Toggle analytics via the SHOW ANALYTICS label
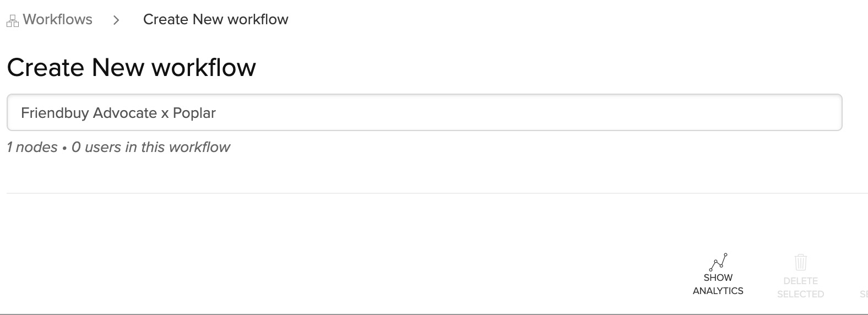Image resolution: width=868 pixels, height=315 pixels. click(x=718, y=284)
